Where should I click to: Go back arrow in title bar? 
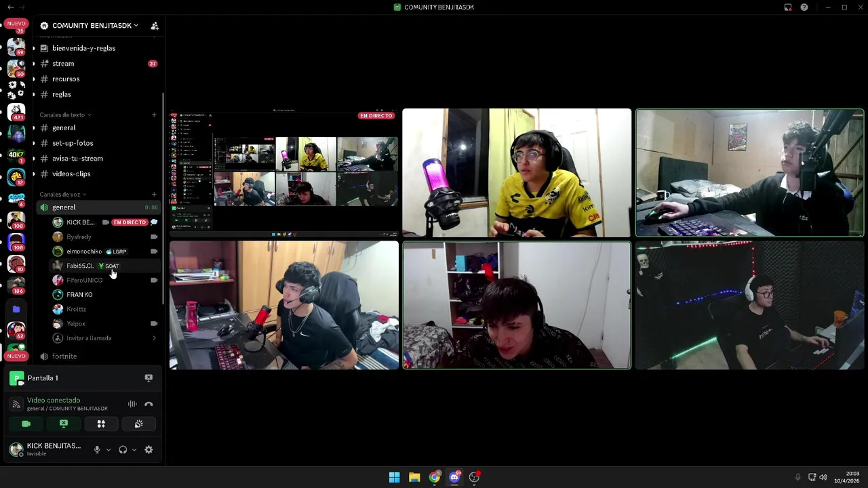[10, 7]
